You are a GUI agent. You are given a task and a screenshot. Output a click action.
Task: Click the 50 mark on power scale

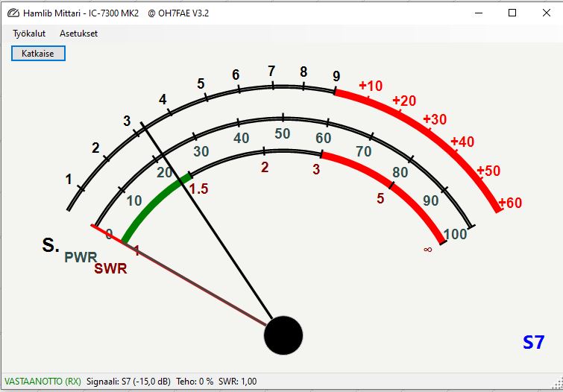click(x=282, y=134)
